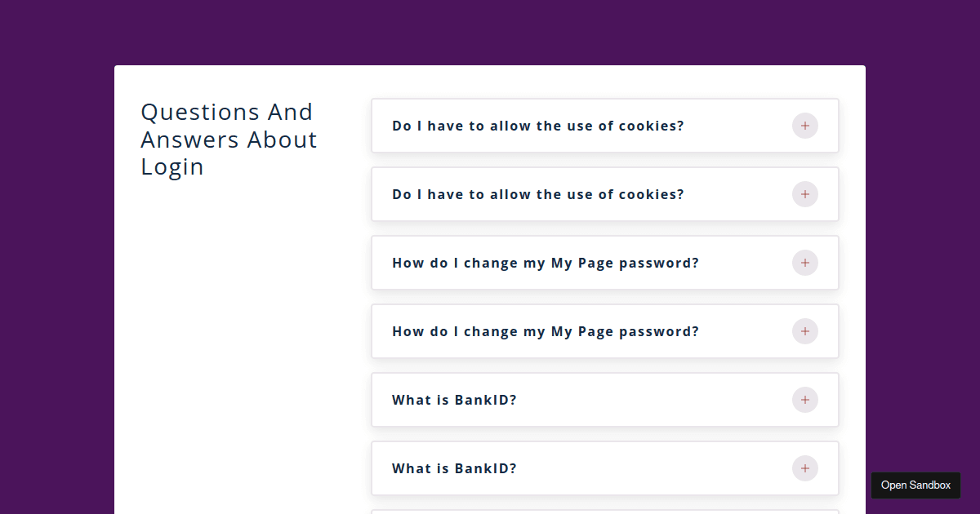Image resolution: width=980 pixels, height=514 pixels.
Task: Show the first 'What is BankID?' answer
Action: coord(454,400)
